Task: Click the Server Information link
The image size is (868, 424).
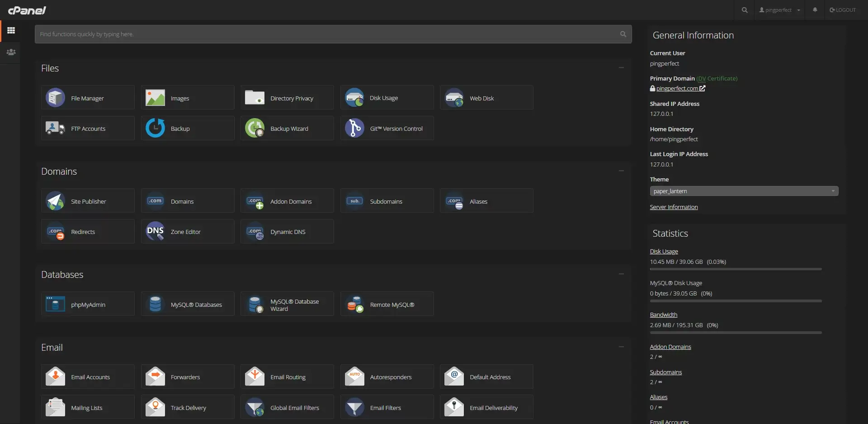Action: click(674, 207)
